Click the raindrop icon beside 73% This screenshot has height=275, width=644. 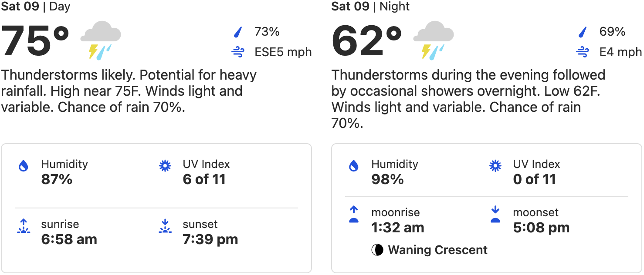coord(238,32)
